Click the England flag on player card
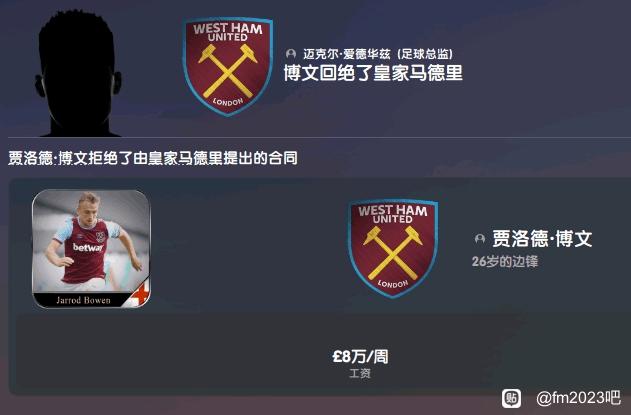 [141, 295]
